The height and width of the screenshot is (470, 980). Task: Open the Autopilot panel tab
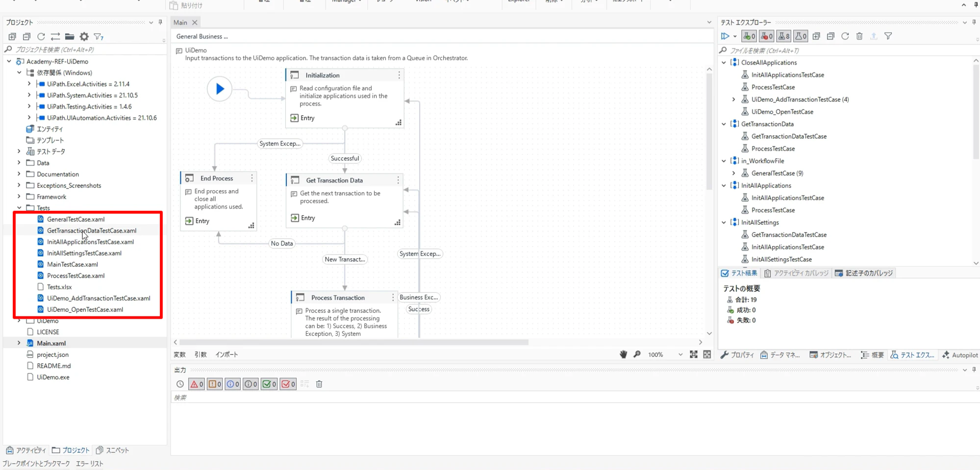(x=960, y=355)
